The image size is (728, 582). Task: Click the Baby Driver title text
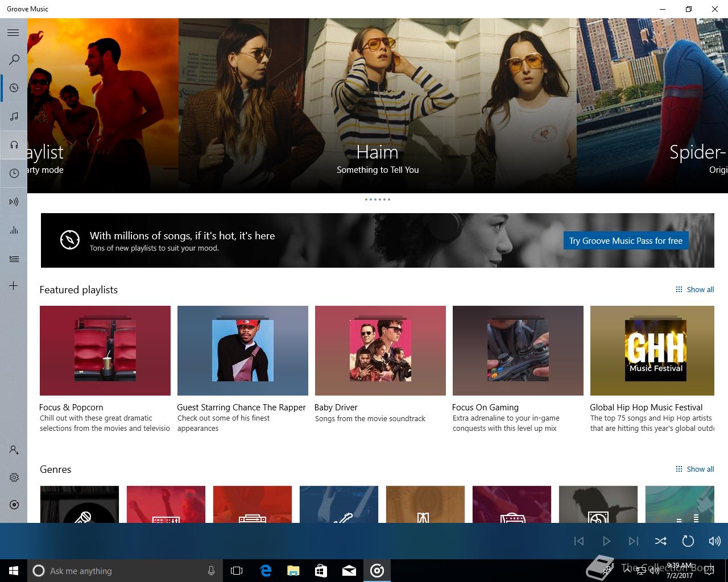[x=336, y=407]
